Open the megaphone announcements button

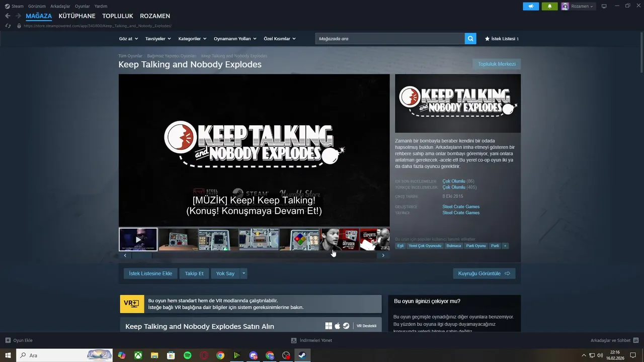pos(531,7)
